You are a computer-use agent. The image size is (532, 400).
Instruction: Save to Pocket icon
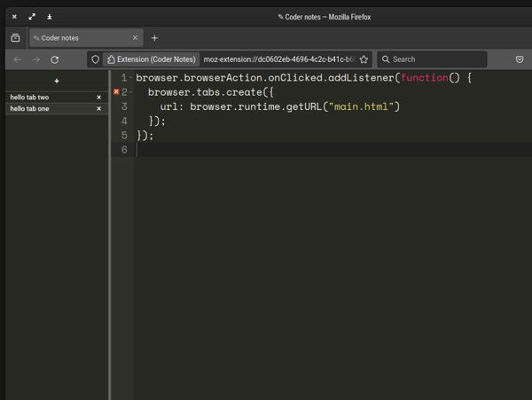519,59
